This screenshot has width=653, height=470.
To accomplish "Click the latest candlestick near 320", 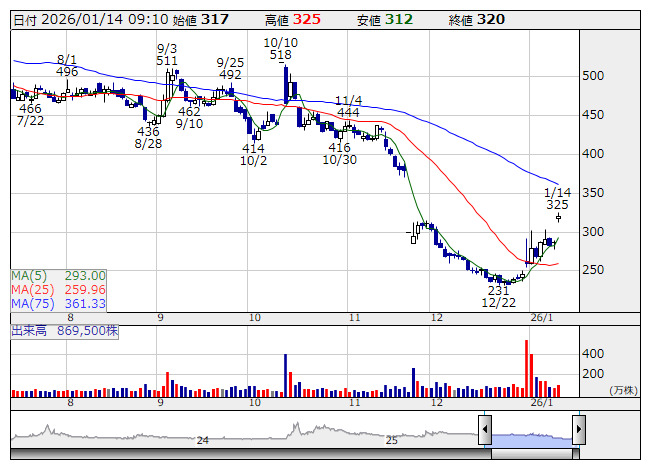I will click(558, 217).
